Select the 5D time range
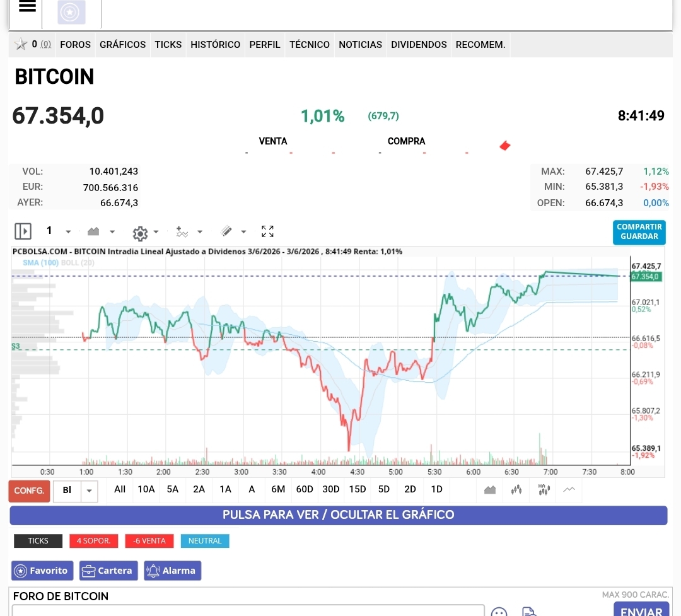This screenshot has width=681, height=616. [x=384, y=489]
